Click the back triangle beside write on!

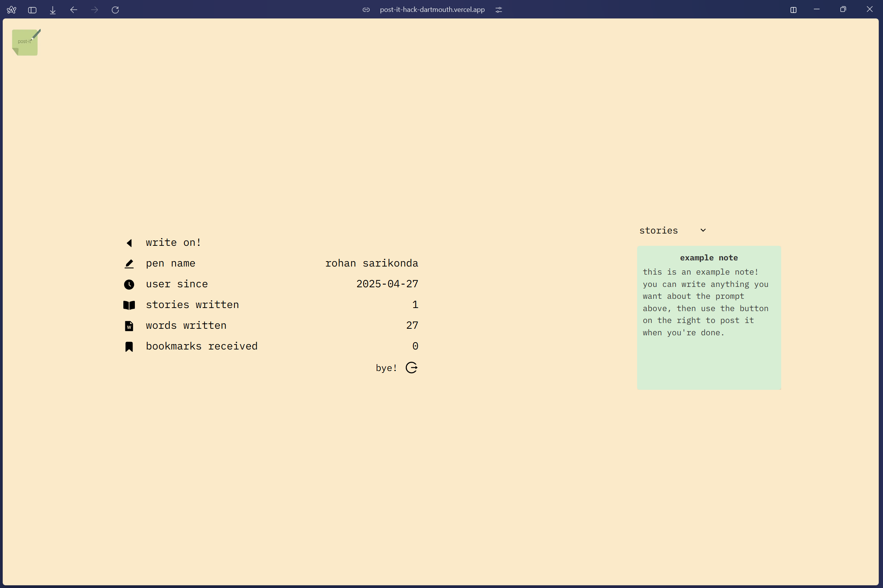[x=129, y=243]
